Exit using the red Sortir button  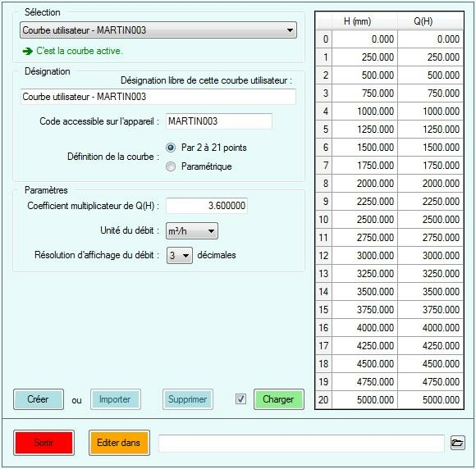pyautogui.click(x=43, y=443)
